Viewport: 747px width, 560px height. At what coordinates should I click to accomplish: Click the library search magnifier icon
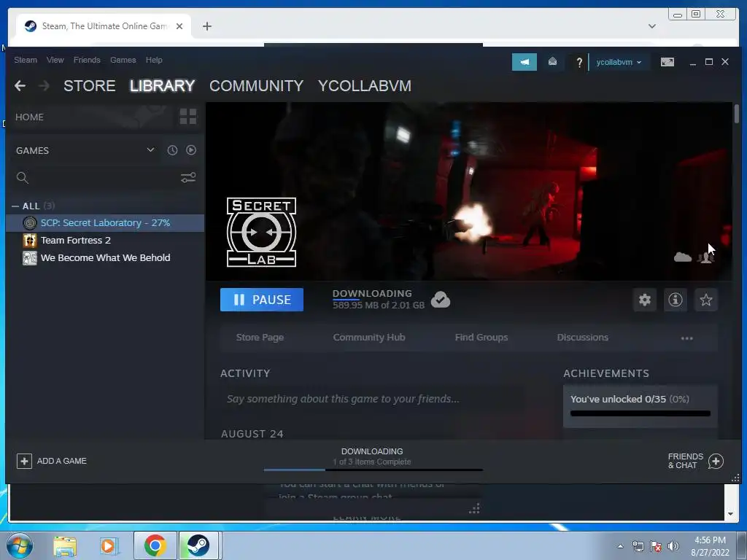pos(23,178)
